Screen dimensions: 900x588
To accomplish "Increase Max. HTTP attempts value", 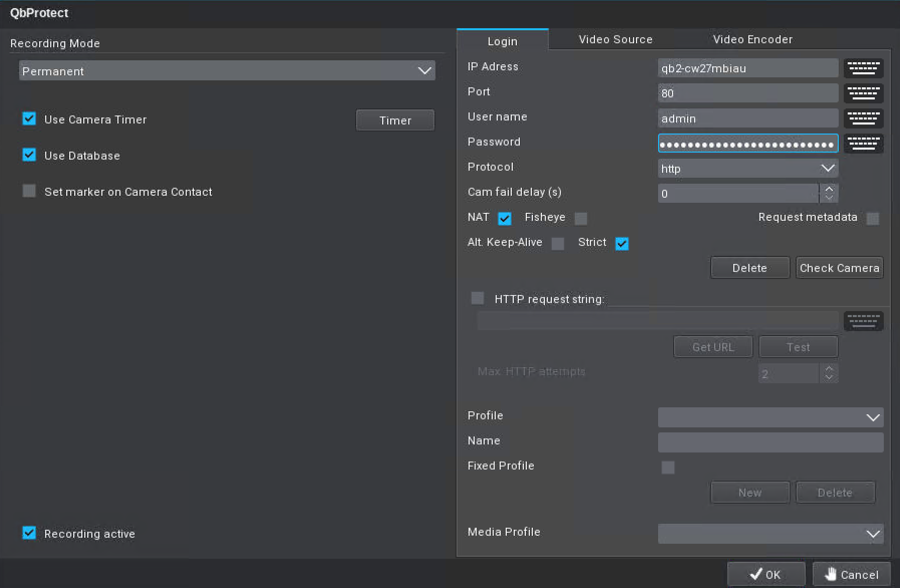I will 829,369.
